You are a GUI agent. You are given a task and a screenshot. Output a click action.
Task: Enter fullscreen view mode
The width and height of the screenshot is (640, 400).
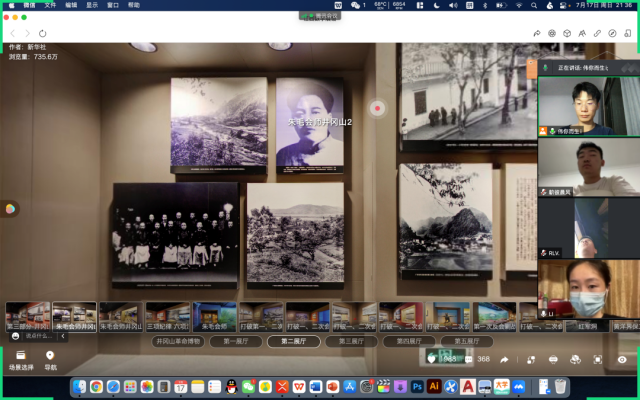598,360
